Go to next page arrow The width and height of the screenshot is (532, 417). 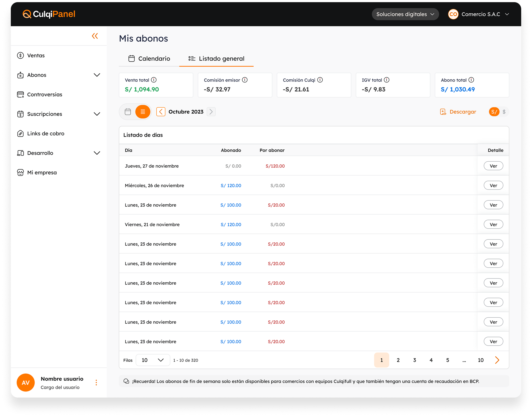pos(497,360)
